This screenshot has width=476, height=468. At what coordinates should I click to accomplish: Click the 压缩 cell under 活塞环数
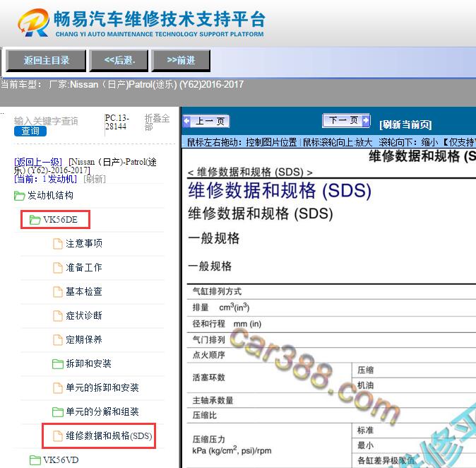tap(414, 370)
